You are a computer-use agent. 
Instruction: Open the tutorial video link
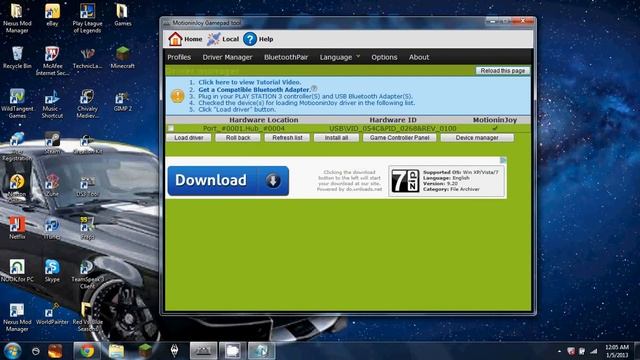(250, 82)
